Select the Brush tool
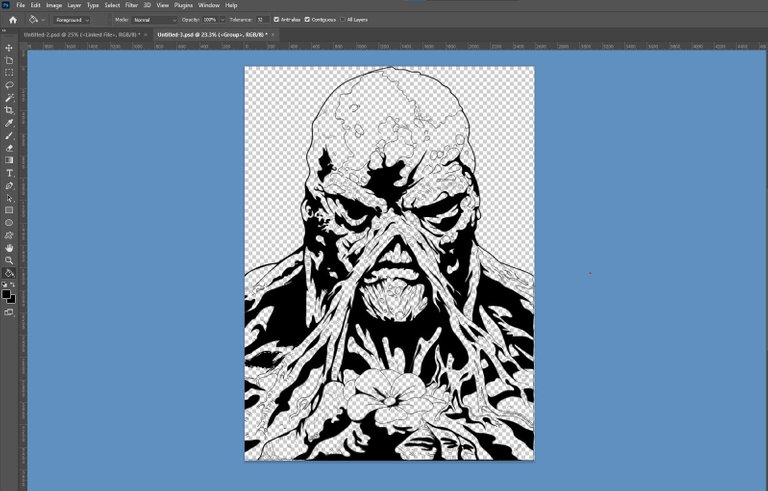The image size is (768, 491). click(9, 136)
